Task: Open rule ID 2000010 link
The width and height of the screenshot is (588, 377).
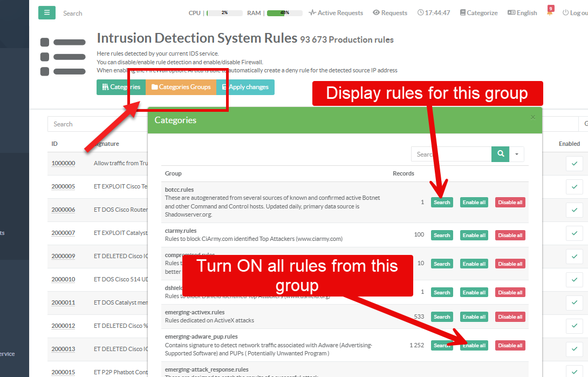Action: coord(63,279)
